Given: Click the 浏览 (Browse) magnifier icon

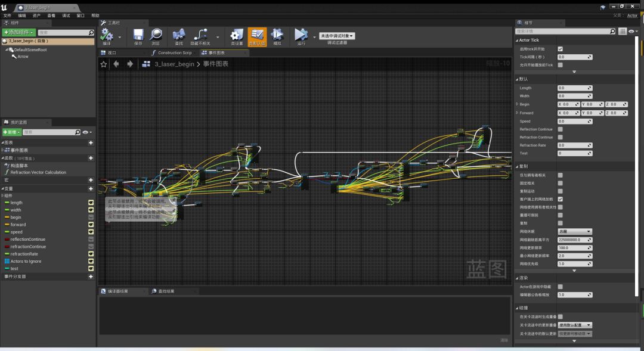Looking at the screenshot, I should tap(156, 35).
